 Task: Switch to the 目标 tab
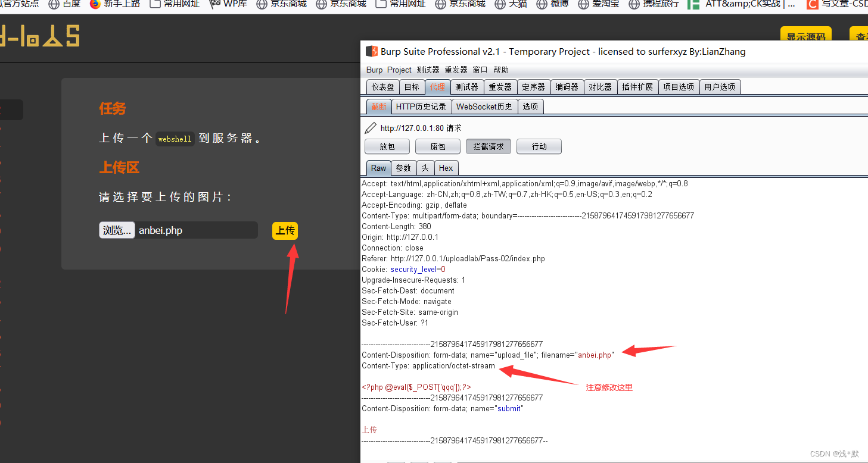click(x=412, y=87)
